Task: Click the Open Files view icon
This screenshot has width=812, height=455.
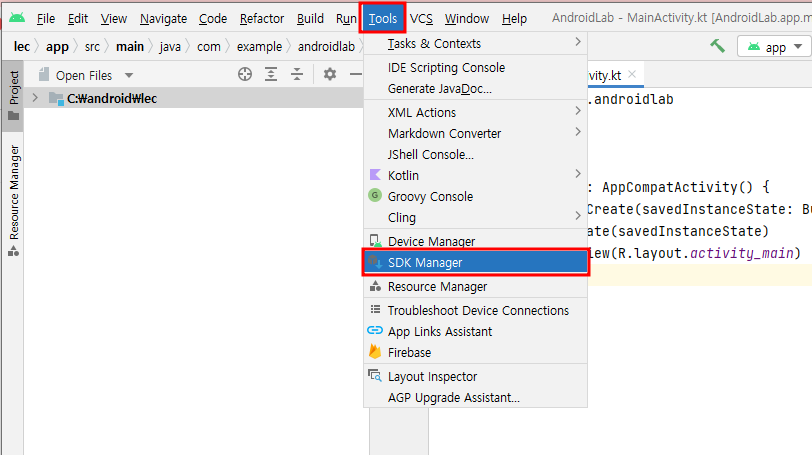Action: tap(44, 75)
